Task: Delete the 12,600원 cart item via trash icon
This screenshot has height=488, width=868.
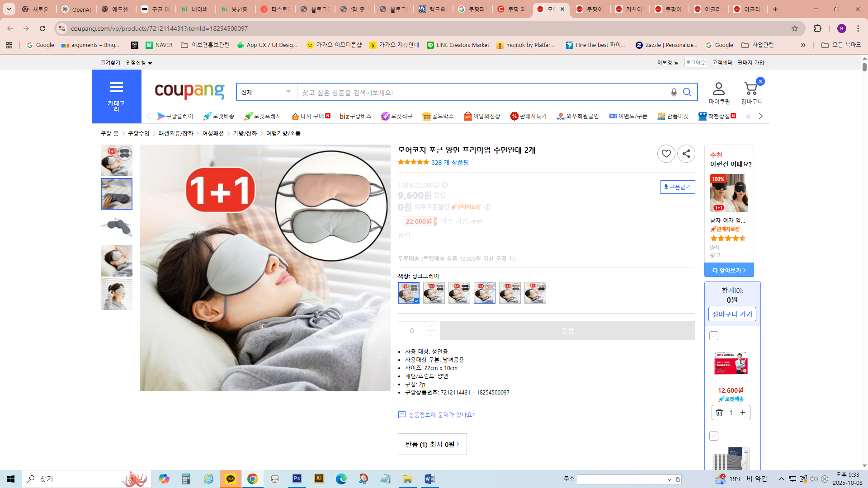Action: tap(719, 412)
